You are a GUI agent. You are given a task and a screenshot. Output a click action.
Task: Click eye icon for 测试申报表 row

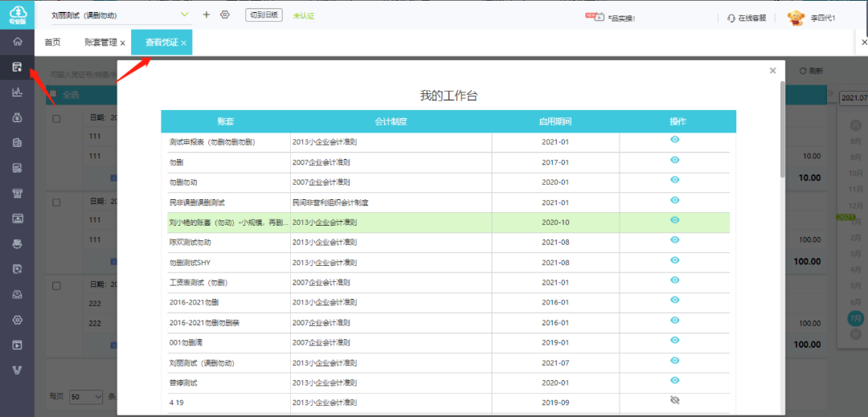click(x=674, y=139)
